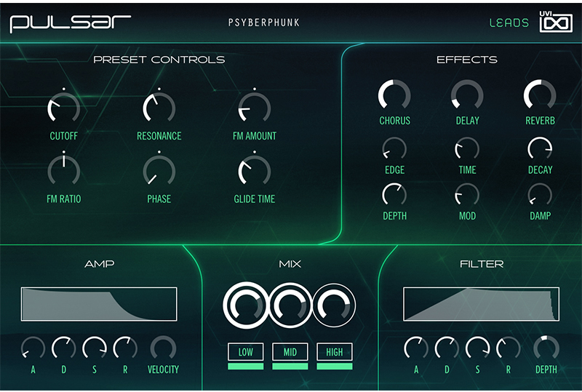
Task: Click the Amp sustain S knob
Action: 95,348
